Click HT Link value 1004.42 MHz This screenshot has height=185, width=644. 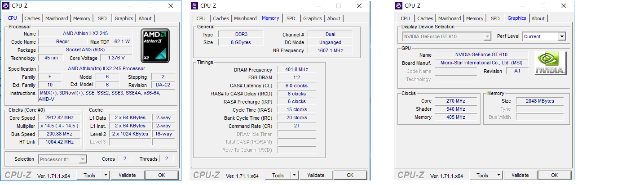(x=60, y=142)
